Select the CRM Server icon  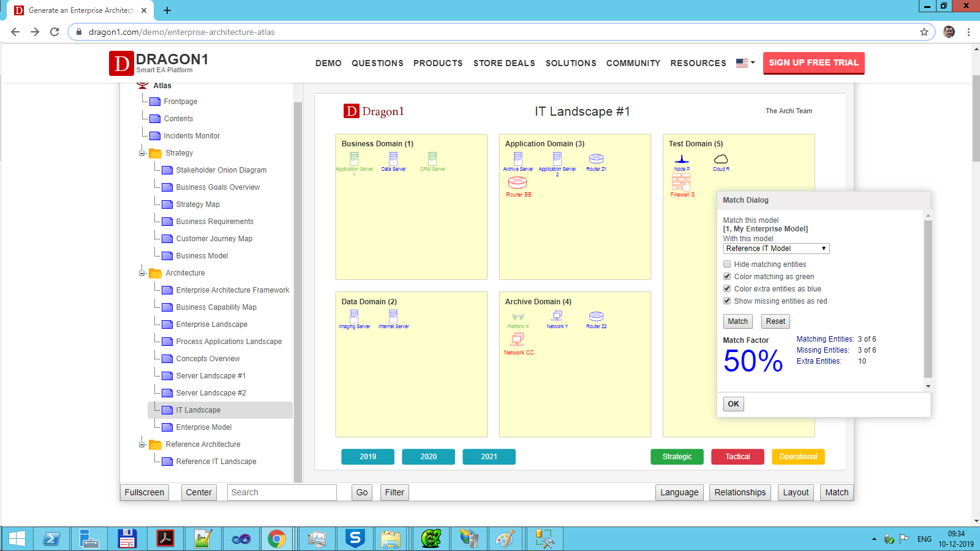tap(432, 159)
